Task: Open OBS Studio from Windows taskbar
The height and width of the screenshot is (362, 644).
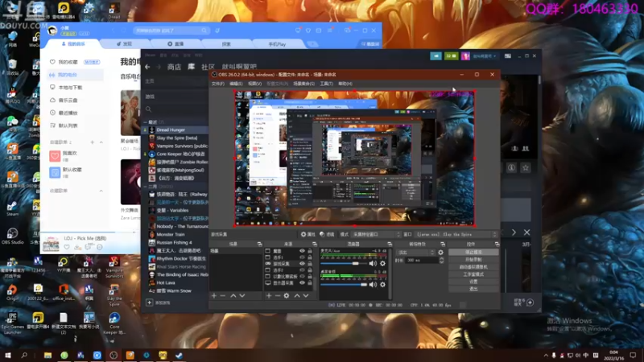Action: [x=114, y=355]
